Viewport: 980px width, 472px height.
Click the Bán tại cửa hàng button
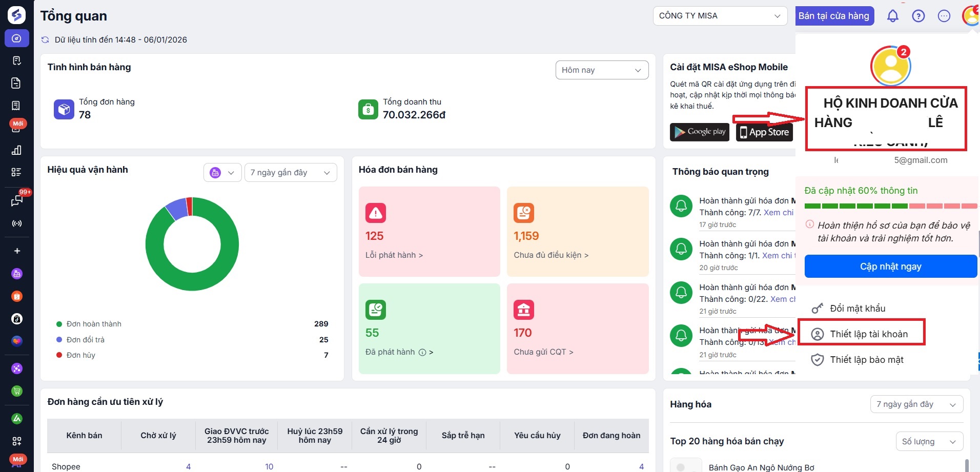click(833, 16)
